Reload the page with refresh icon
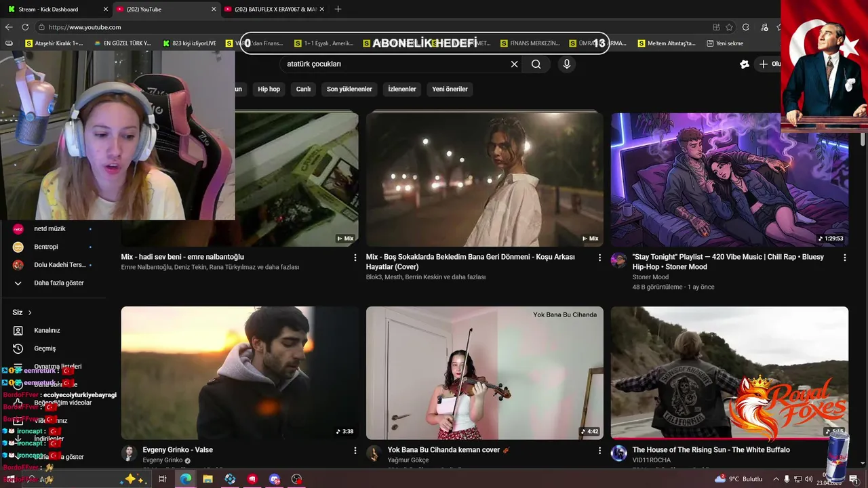868x488 pixels. tap(25, 27)
